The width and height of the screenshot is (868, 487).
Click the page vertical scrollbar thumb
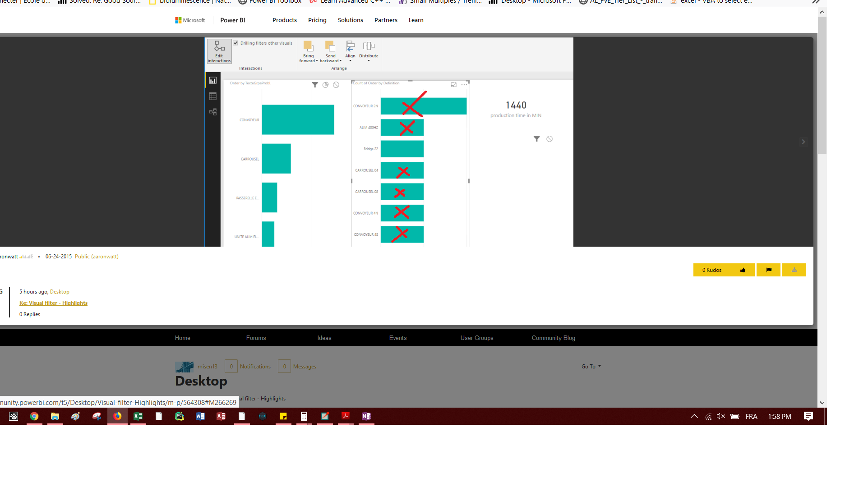822,86
